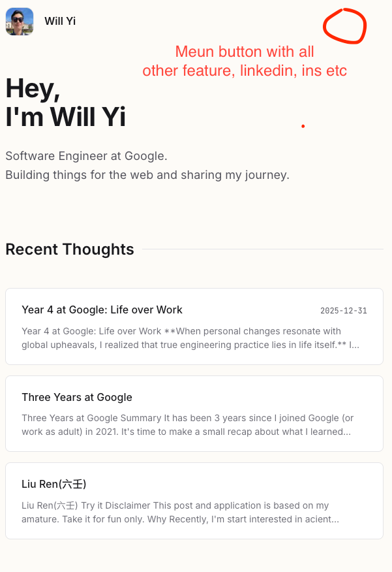Click the red annotation note about the menu button
This screenshot has width=392, height=572.
[x=244, y=61]
